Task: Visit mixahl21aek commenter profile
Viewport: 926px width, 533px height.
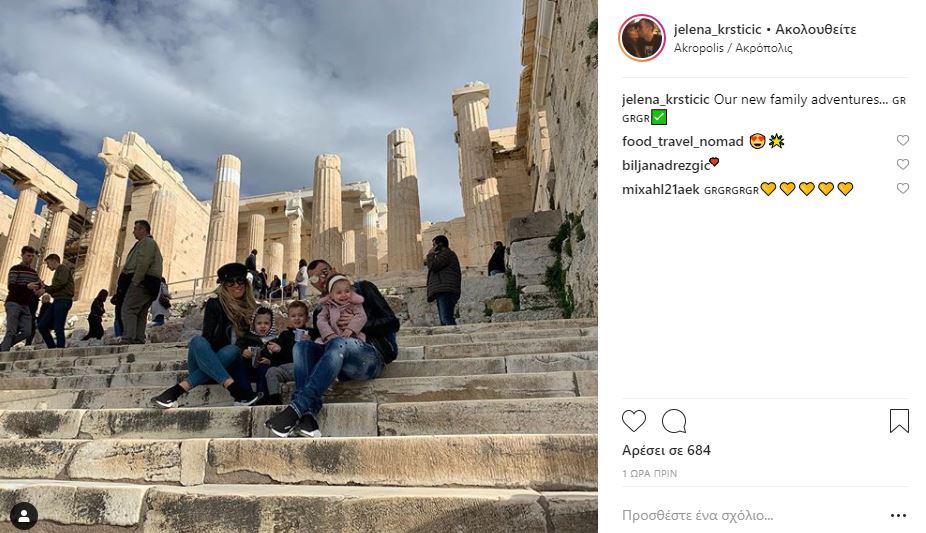Action: [661, 189]
